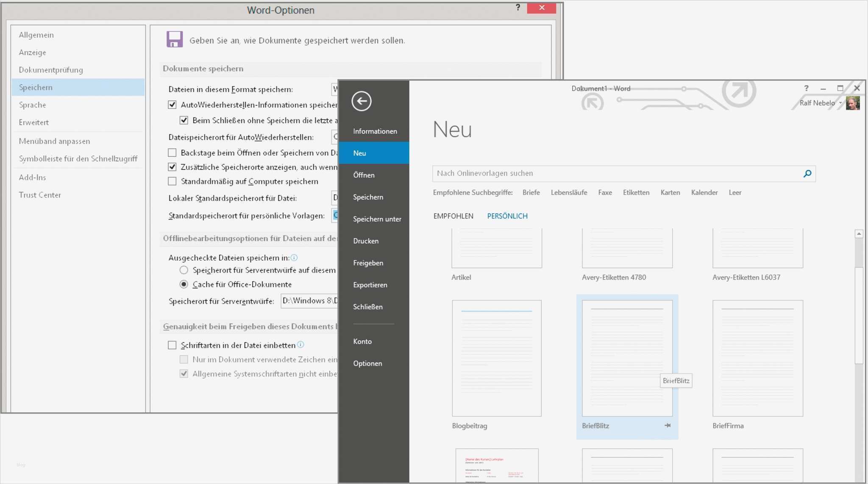Open the Dateien in diesem Format speichern dropdown

point(335,89)
